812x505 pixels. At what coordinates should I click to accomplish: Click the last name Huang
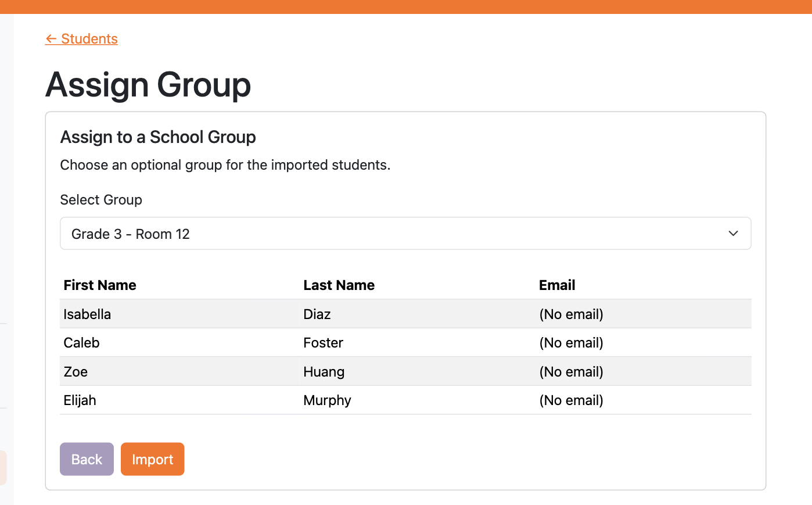pos(324,372)
